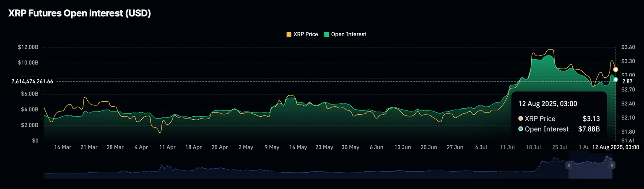The image size is (644, 189).
Task: Click the 12 Aug 2025 x-axis crosshair label
Action: [615, 147]
